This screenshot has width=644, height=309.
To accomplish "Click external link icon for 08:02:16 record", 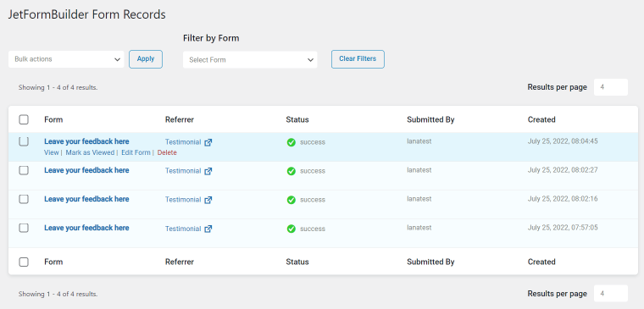I will (208, 200).
